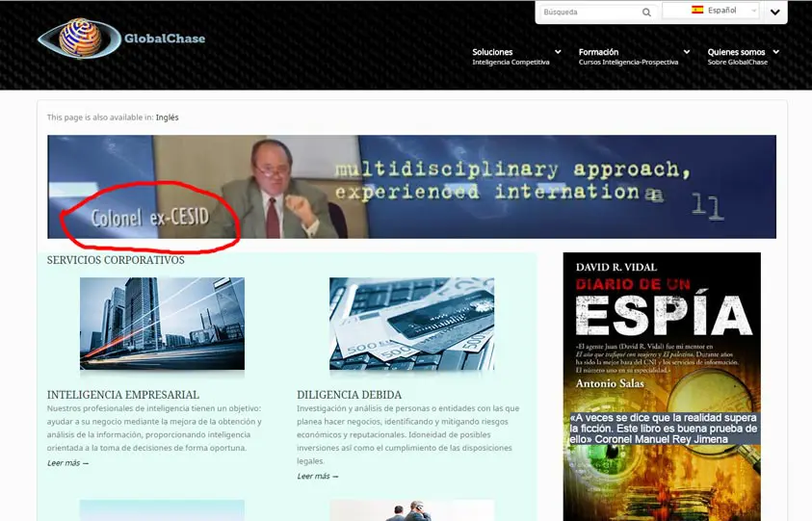
Task: Open the DILIGENCIA DEBIDA heading
Action: tap(350, 395)
